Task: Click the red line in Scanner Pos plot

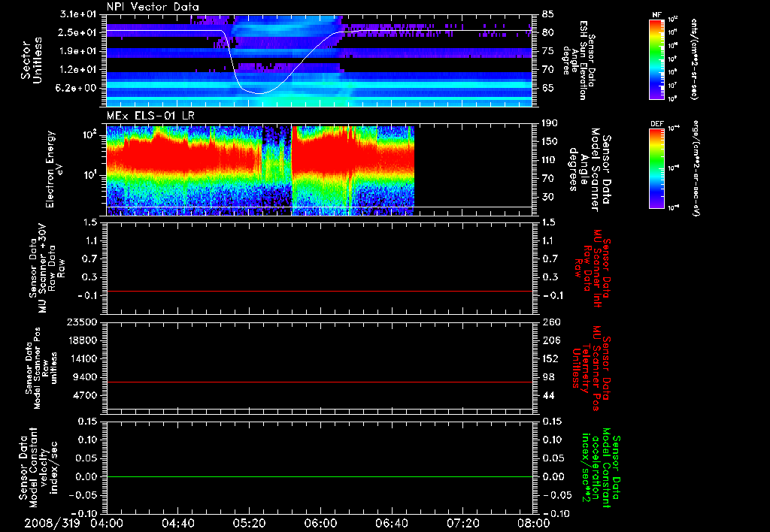Action: tap(319, 382)
